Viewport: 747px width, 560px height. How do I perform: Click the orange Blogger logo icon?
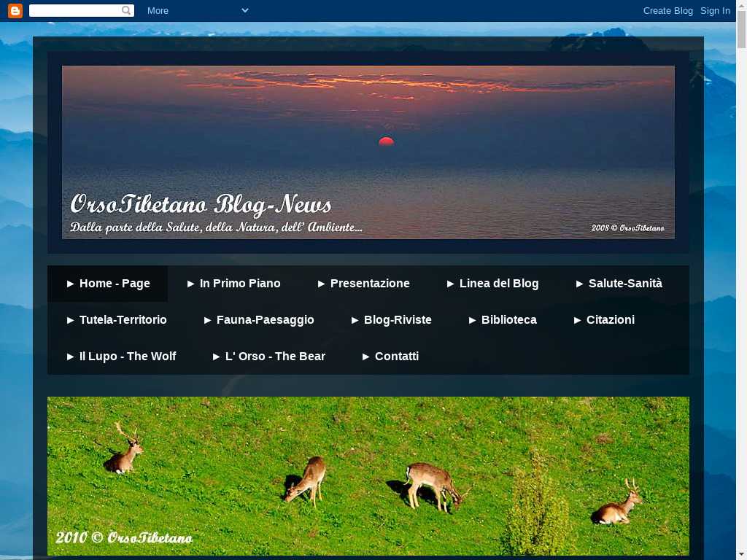15,11
